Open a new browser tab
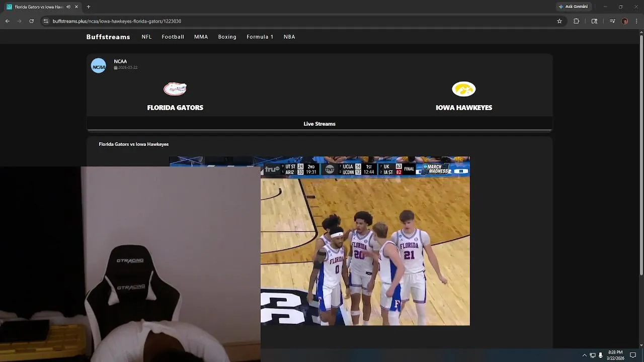Screen dimensions: 644x362 (x=89, y=7)
